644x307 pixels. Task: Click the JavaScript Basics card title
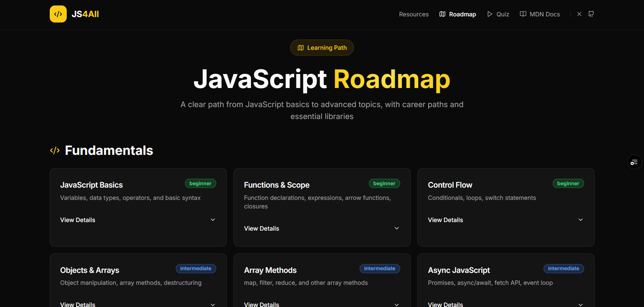tap(91, 185)
